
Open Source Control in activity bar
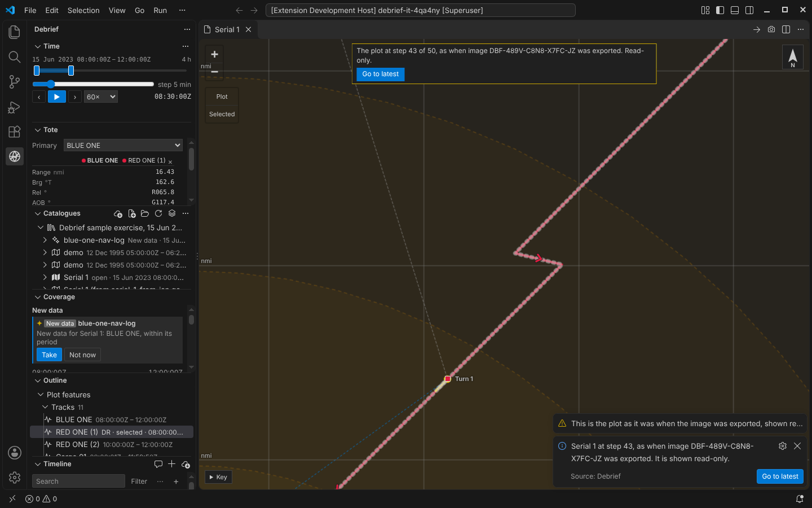15,82
